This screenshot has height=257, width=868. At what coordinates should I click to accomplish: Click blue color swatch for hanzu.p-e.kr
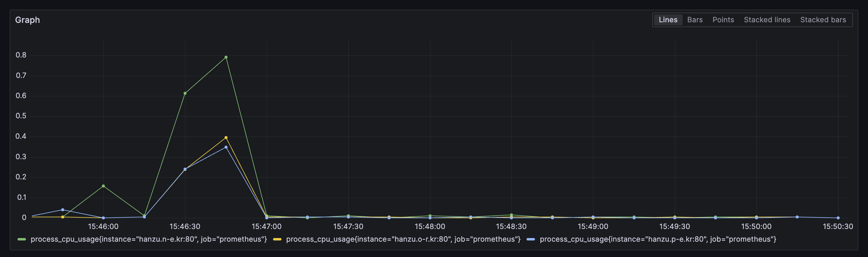(531, 239)
